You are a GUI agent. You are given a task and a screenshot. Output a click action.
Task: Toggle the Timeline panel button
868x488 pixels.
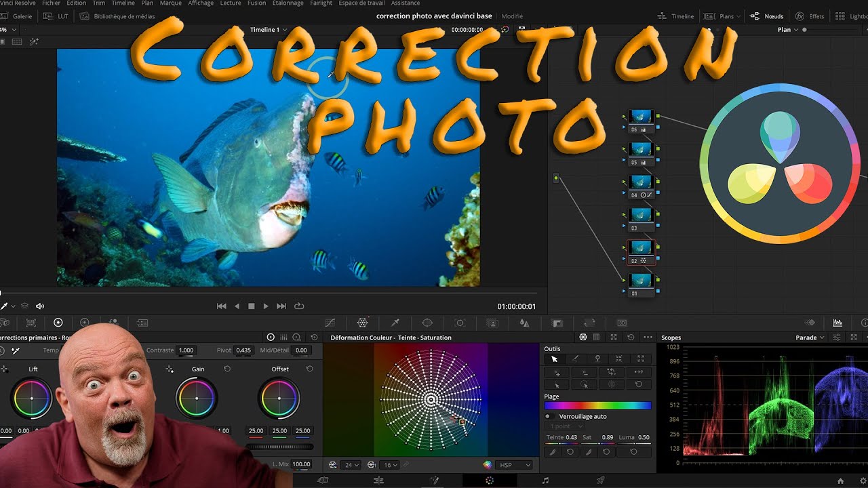[676, 16]
